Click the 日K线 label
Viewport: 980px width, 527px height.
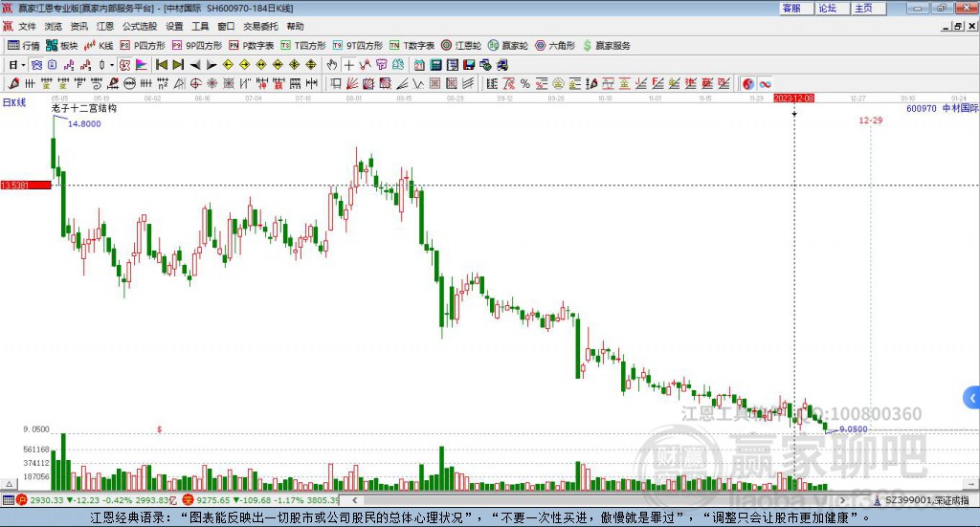click(14, 102)
